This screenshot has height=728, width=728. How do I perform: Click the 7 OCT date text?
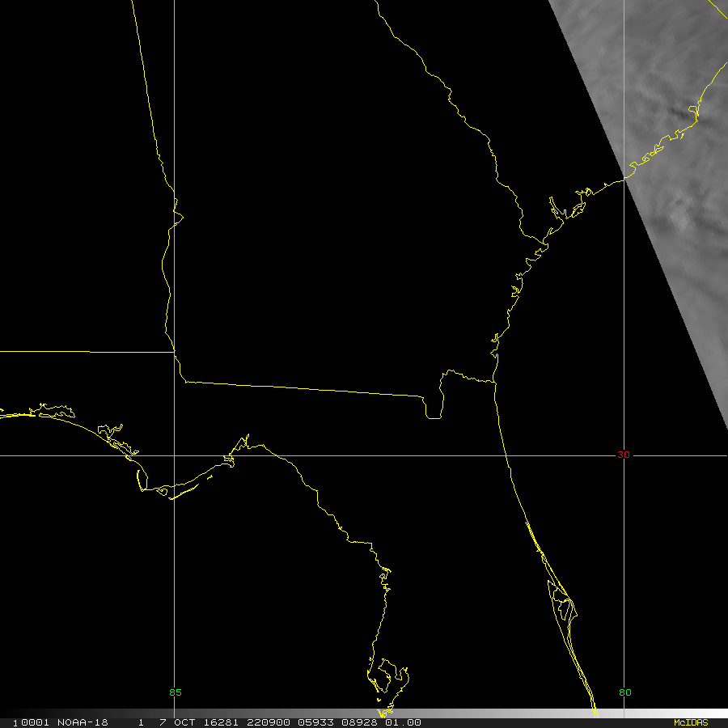[x=175, y=722]
